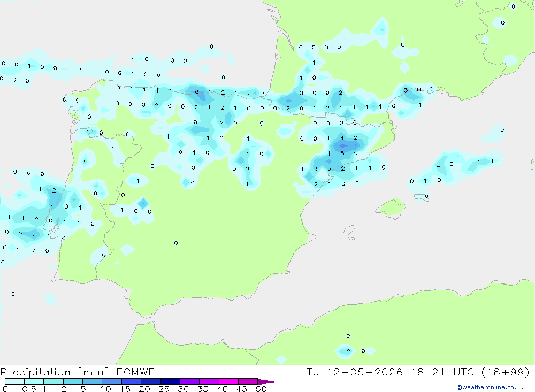Choose the 20 to 25 mm legend swatch
Image resolution: width=535 pixels, height=392 pixels.
click(x=151, y=381)
